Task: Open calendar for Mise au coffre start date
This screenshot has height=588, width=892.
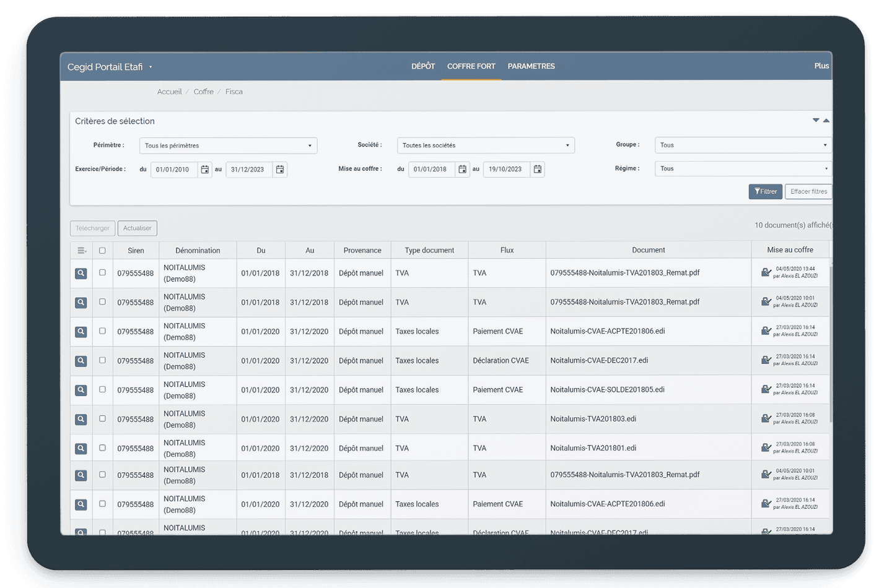Action: click(462, 169)
